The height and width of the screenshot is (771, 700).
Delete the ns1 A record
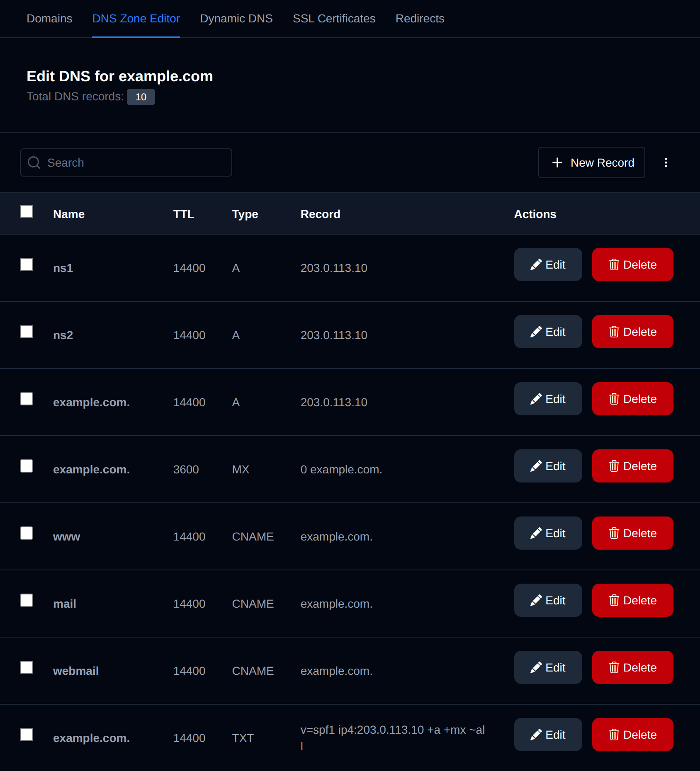(632, 264)
